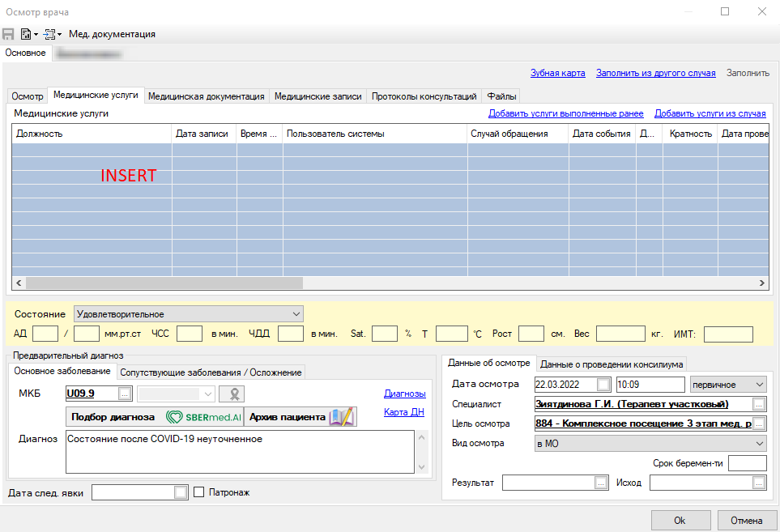Click the temperature T input field
This screenshot has height=532, width=780.
click(x=452, y=334)
